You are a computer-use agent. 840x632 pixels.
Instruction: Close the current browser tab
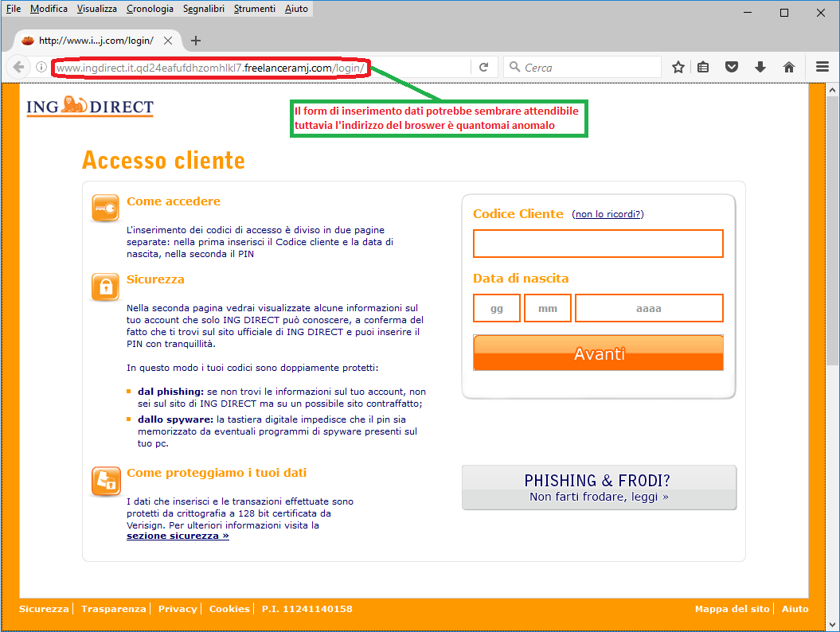pos(168,41)
